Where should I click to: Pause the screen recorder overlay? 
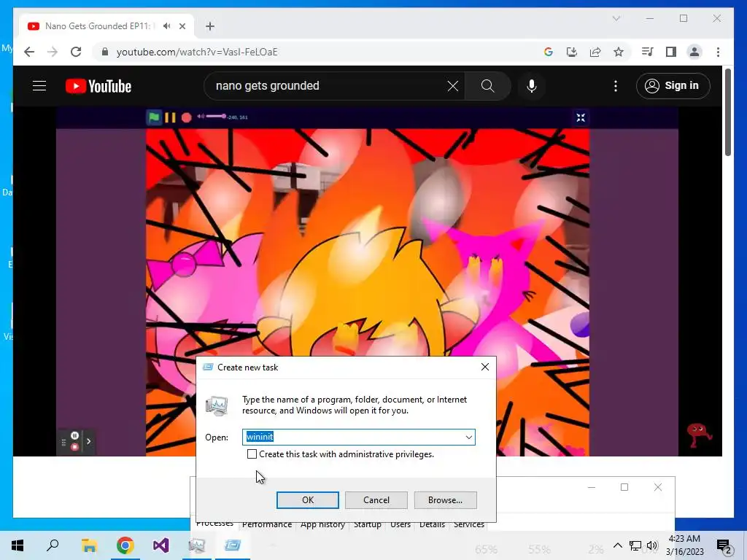click(75, 435)
